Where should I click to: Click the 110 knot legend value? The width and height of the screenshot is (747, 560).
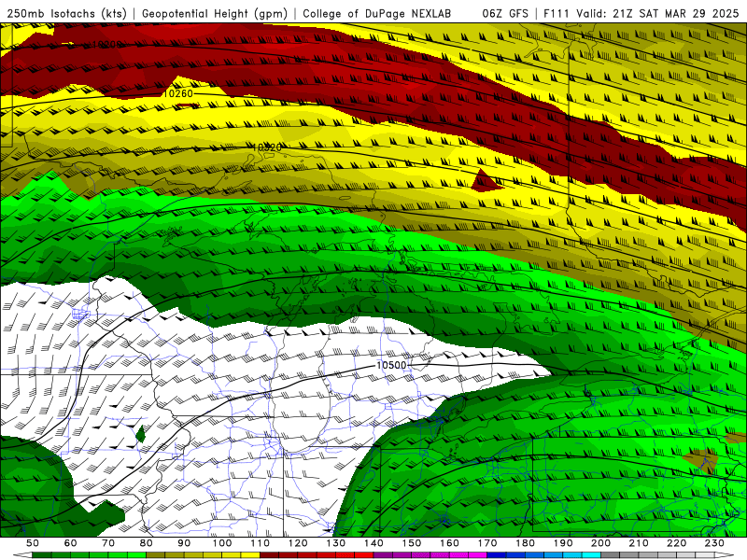tap(261, 543)
